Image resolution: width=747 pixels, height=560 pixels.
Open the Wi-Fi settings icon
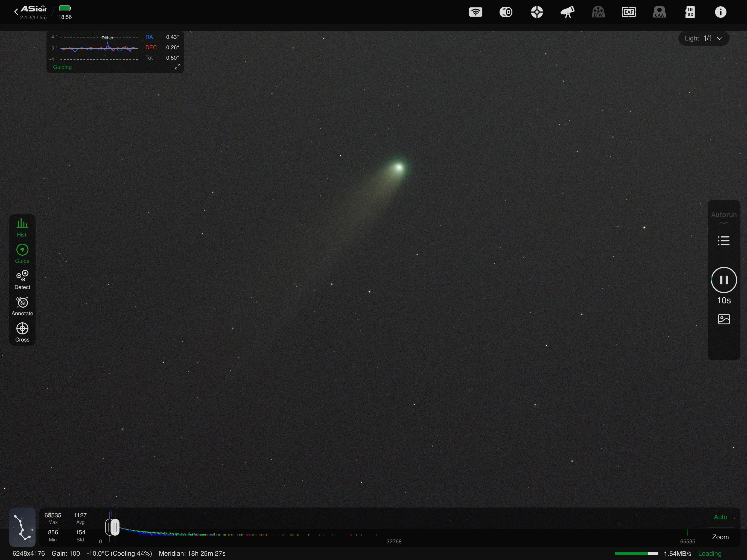click(475, 12)
